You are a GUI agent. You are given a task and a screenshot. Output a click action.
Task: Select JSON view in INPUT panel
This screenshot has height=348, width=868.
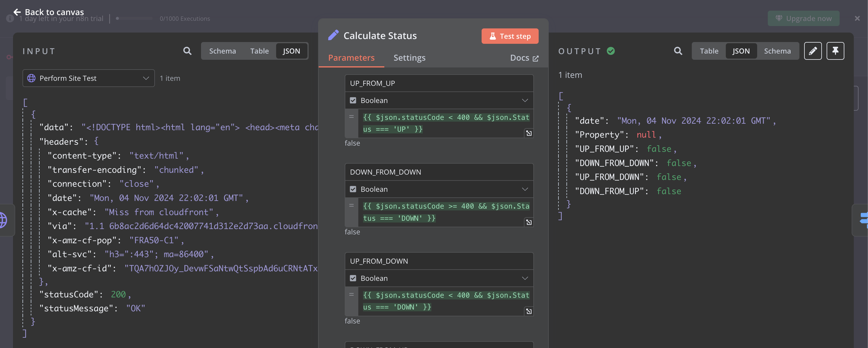tap(291, 51)
